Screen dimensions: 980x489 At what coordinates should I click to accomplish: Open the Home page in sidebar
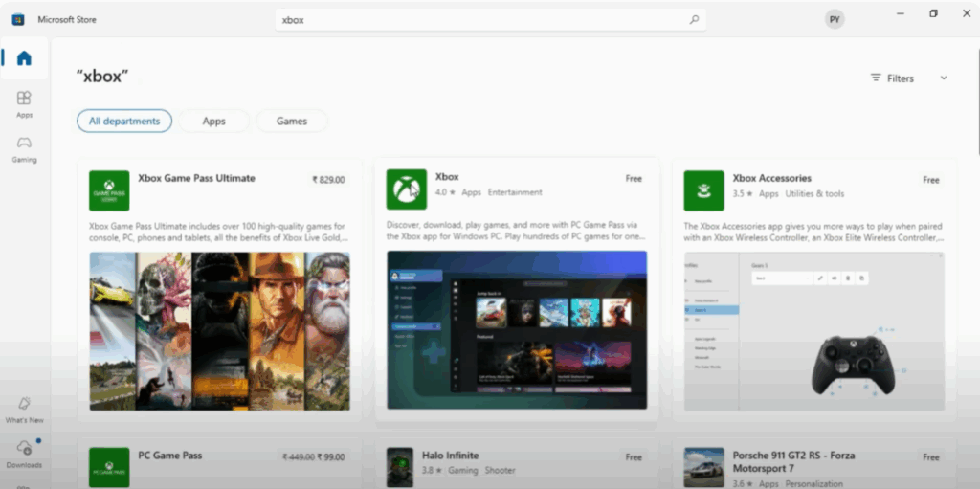[x=24, y=58]
